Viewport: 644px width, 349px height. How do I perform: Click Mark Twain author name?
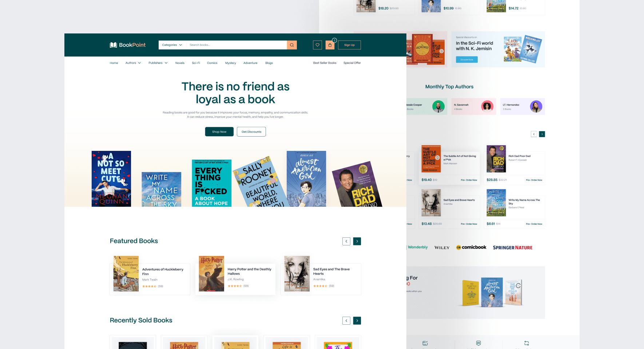150,280
